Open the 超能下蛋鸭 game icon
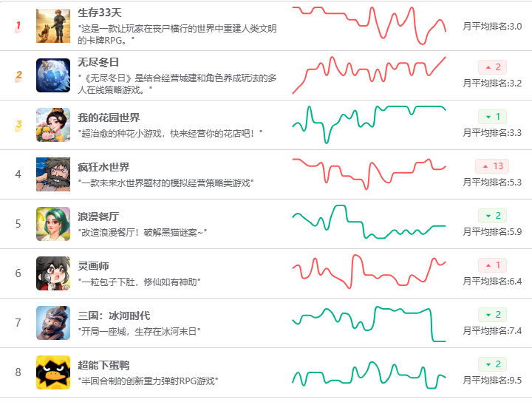The height and width of the screenshot is (402, 532). (53, 372)
